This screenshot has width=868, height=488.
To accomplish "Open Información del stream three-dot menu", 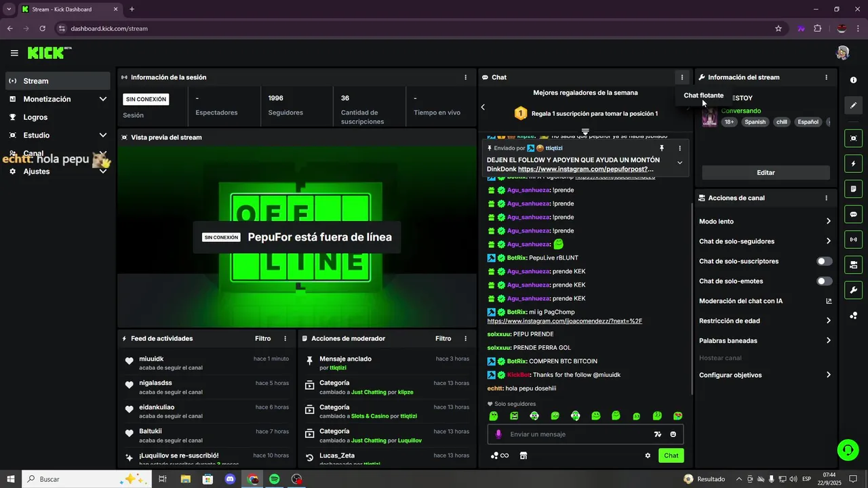I will [826, 77].
